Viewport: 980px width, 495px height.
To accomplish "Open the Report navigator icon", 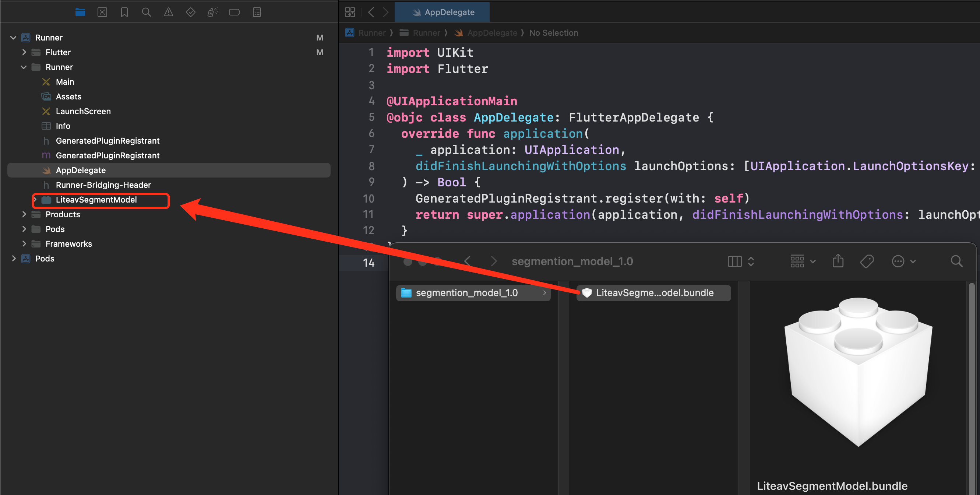I will tap(257, 12).
